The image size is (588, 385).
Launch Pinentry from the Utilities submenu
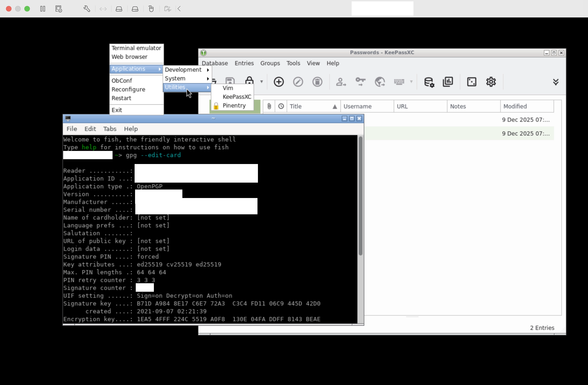234,105
